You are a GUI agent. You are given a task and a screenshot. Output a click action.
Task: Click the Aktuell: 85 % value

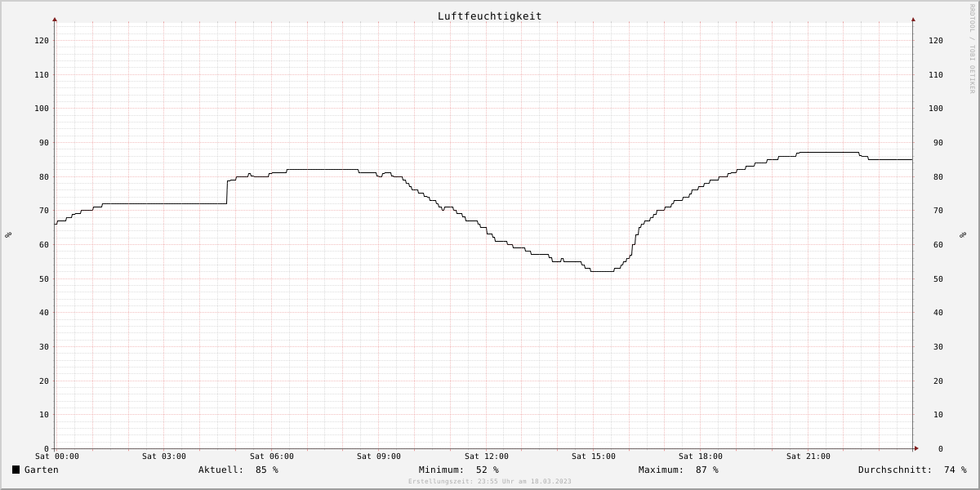coord(238,470)
